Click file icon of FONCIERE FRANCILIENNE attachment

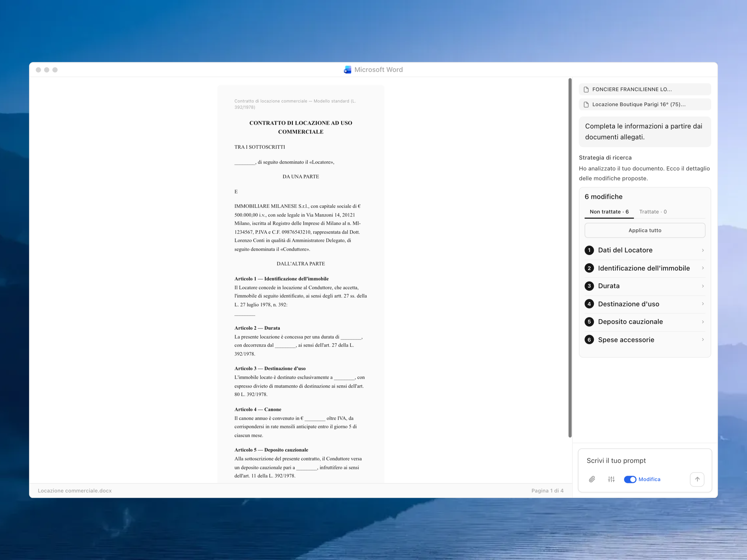pos(586,90)
